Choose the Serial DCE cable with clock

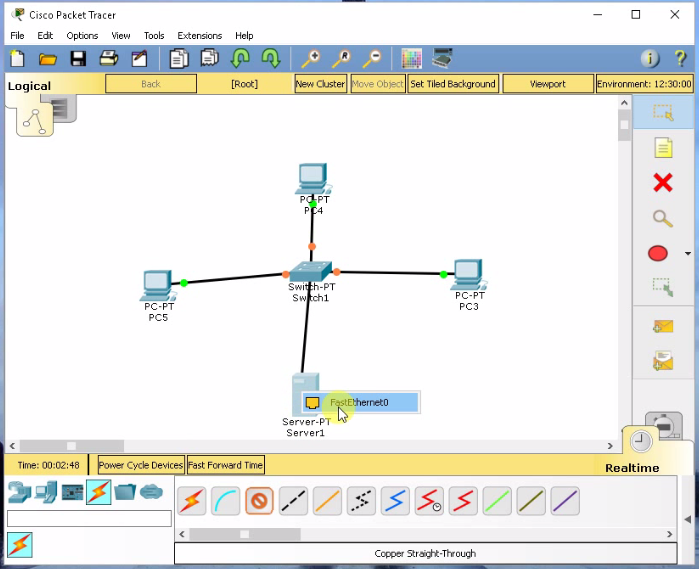pos(429,501)
